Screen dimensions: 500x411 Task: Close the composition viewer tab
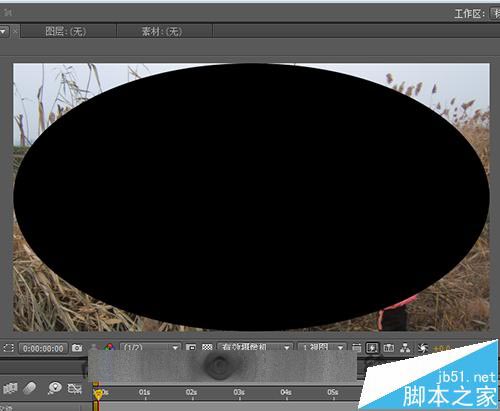pos(15,32)
